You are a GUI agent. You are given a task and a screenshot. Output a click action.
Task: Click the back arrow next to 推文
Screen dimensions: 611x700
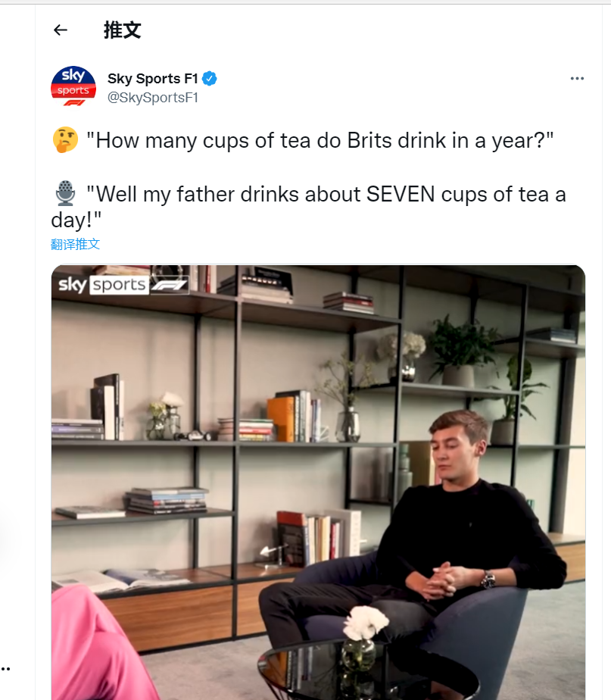(x=61, y=30)
